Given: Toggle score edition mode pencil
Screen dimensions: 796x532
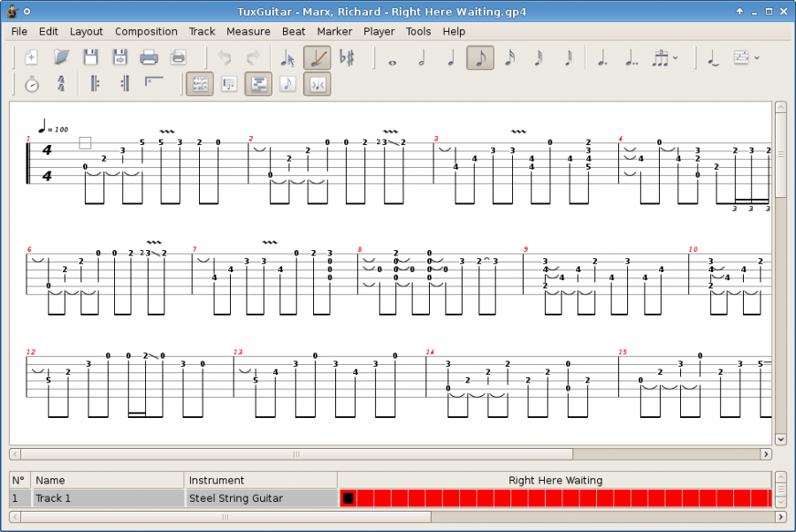Looking at the screenshot, I should [318, 57].
